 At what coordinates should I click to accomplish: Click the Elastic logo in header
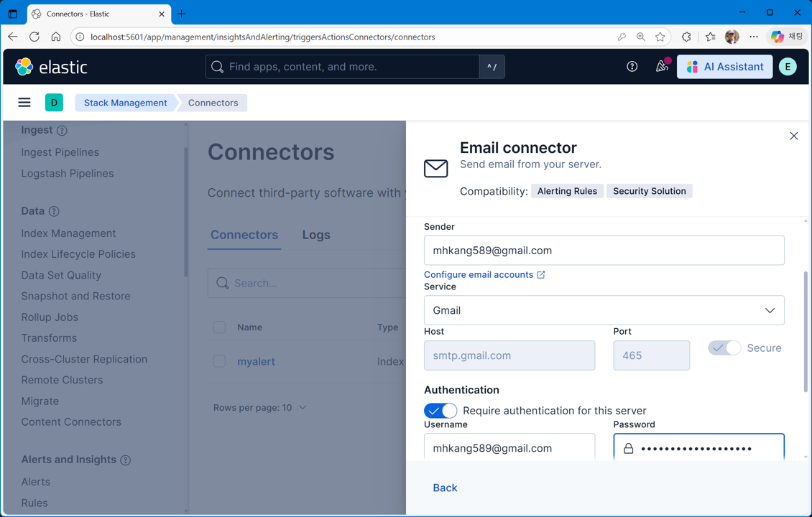[51, 67]
